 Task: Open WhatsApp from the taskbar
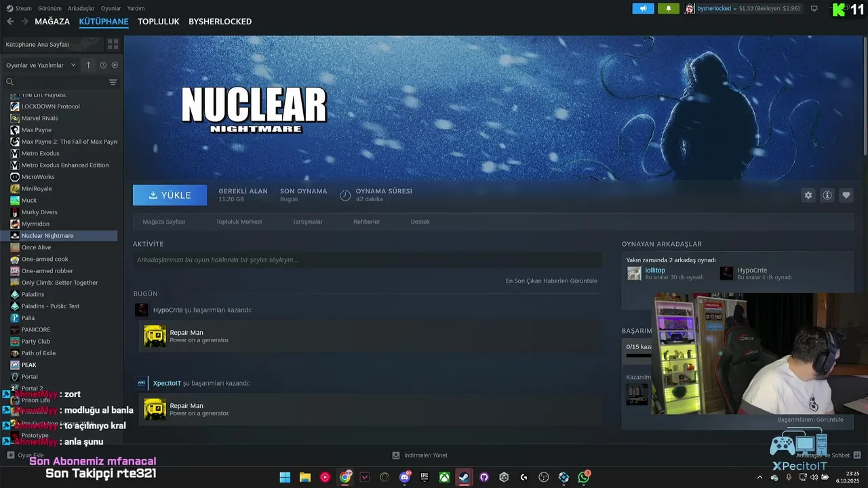pos(584,477)
